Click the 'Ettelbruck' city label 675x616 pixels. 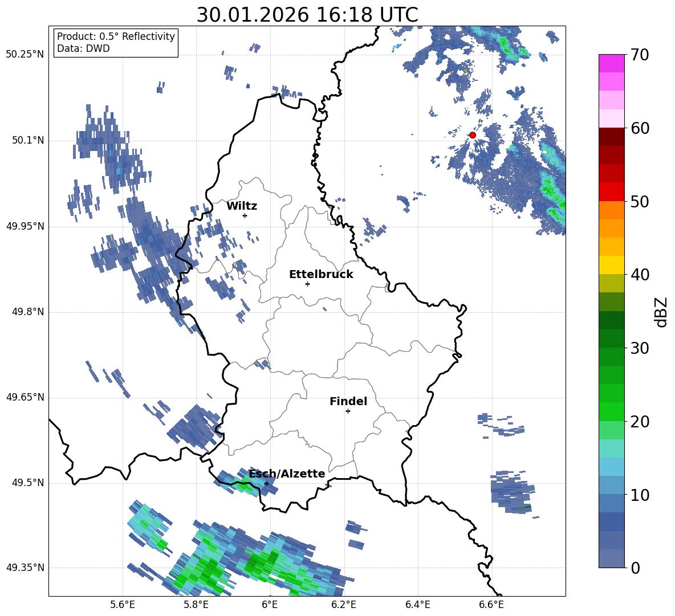pyautogui.click(x=321, y=275)
